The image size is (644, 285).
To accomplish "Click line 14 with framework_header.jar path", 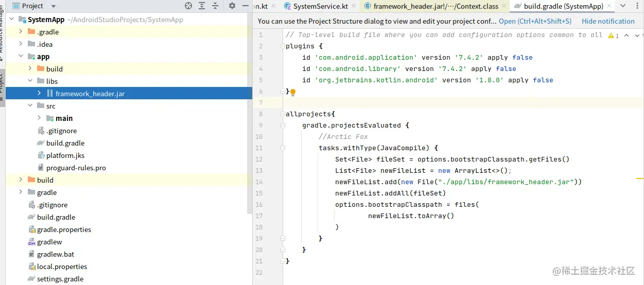I will [x=458, y=182].
